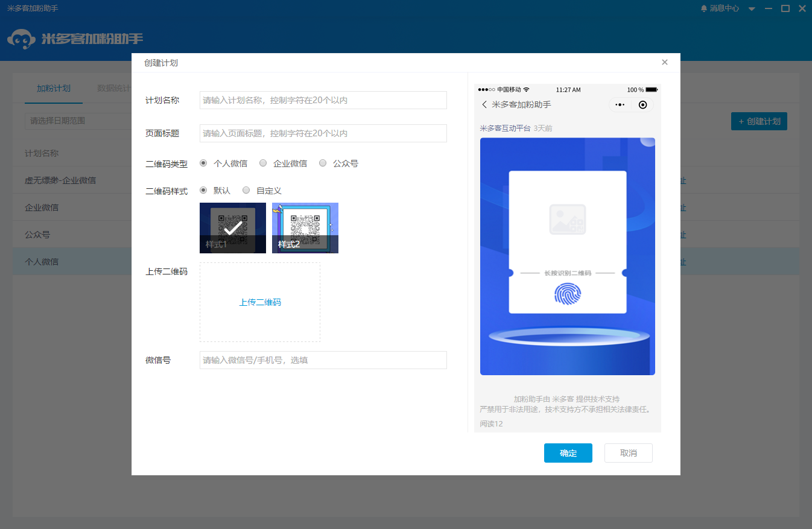Click the 创建计划 button
The image size is (812, 529).
point(759,121)
